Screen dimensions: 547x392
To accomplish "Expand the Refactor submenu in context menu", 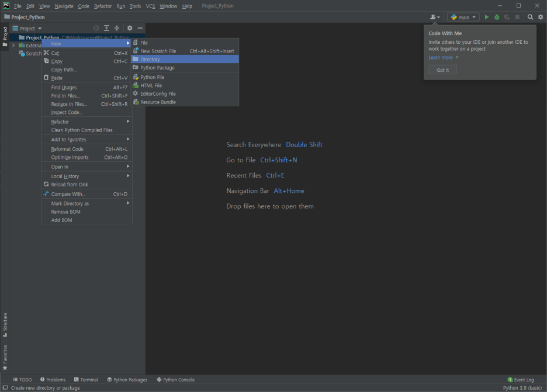I will click(87, 122).
